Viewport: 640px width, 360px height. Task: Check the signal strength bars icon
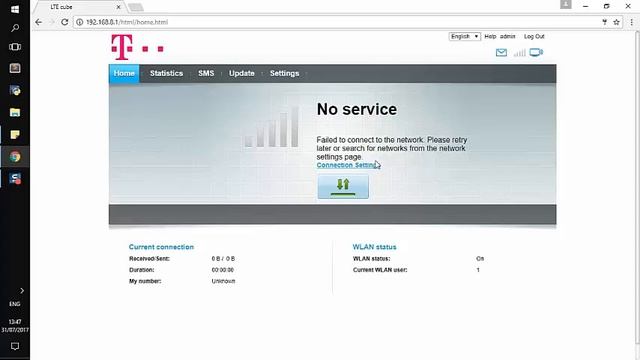pyautogui.click(x=520, y=53)
